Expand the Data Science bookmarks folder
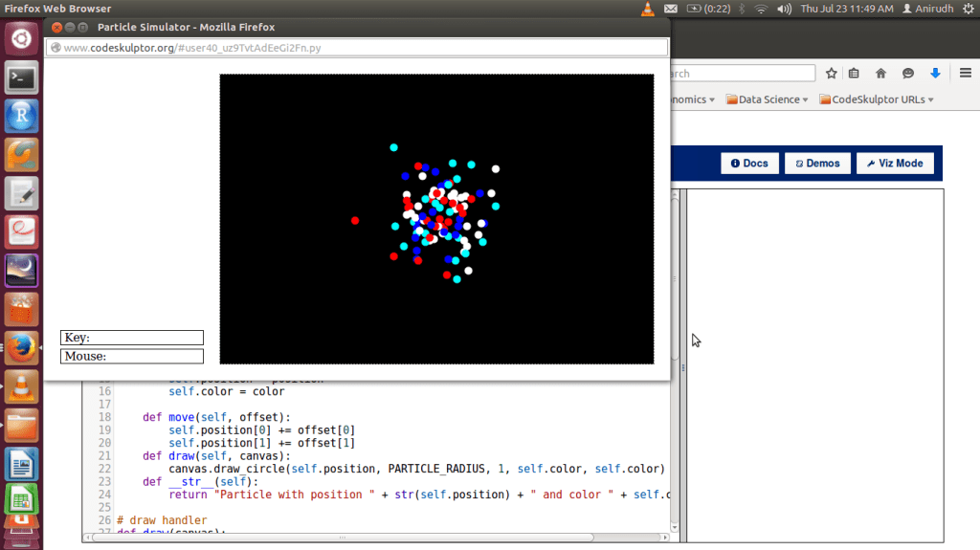Screen dimensions: 980x550 pyautogui.click(x=767, y=99)
